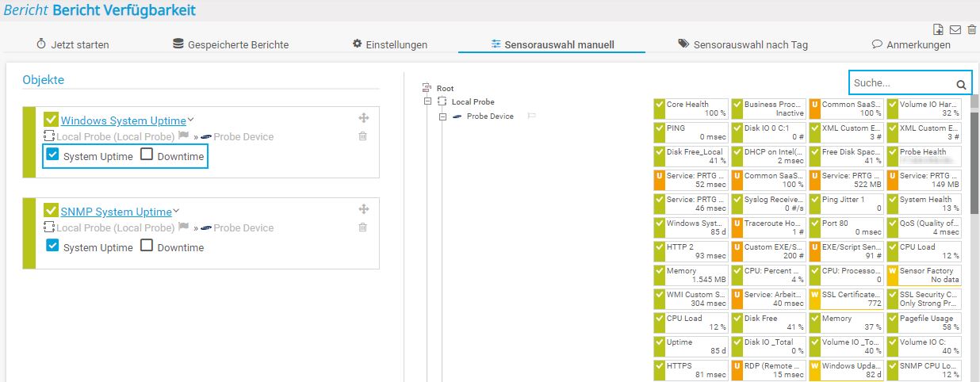Image resolution: width=980 pixels, height=382 pixels.
Task: Open dropdown arrow beside Windows System Uptime
Action: click(x=191, y=120)
